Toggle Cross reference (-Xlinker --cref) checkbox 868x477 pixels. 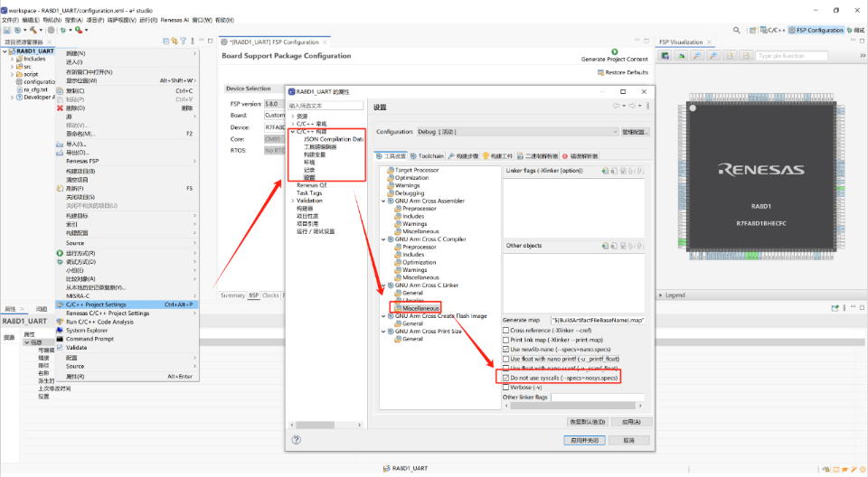tap(505, 331)
